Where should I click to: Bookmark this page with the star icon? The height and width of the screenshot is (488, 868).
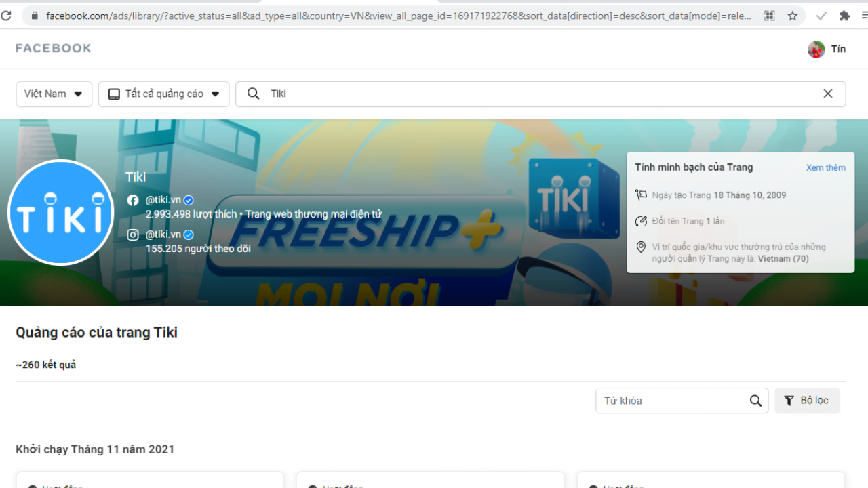pyautogui.click(x=792, y=16)
